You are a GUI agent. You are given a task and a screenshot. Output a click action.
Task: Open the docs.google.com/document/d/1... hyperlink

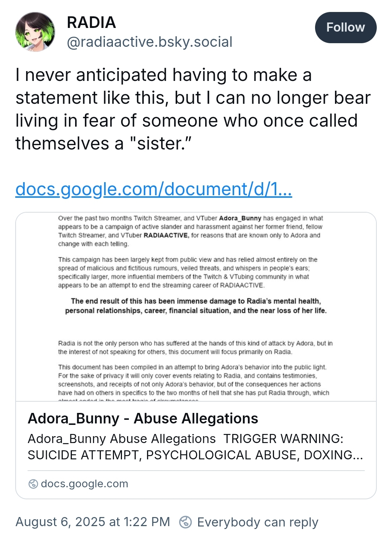[x=154, y=189]
